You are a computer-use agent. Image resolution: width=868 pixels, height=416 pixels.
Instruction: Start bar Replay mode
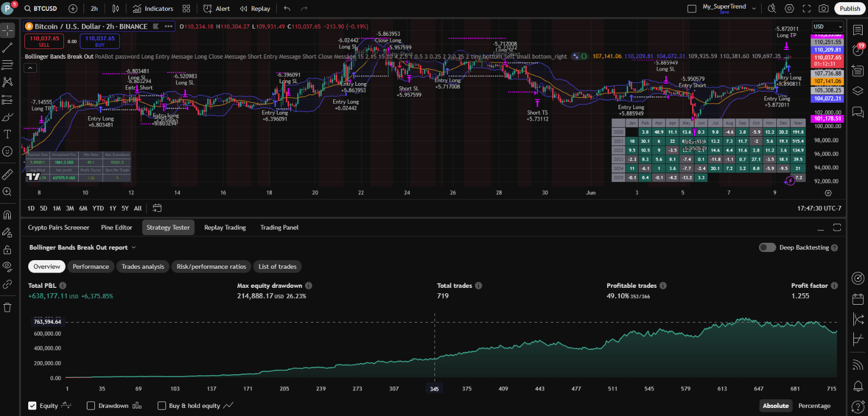coord(255,9)
